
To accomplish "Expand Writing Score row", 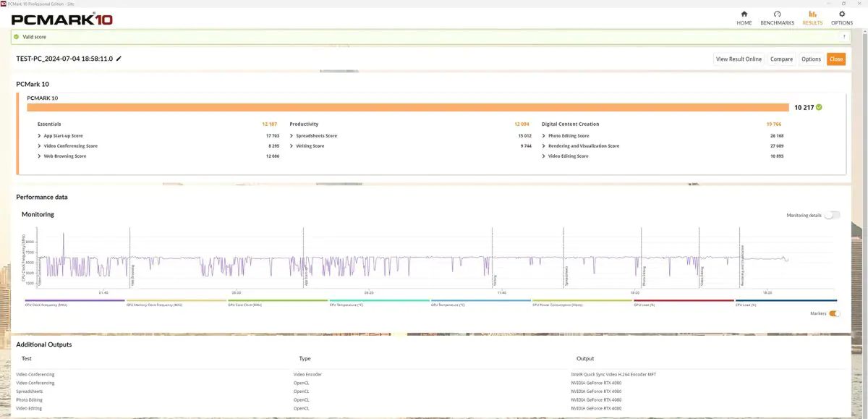I will pos(292,146).
